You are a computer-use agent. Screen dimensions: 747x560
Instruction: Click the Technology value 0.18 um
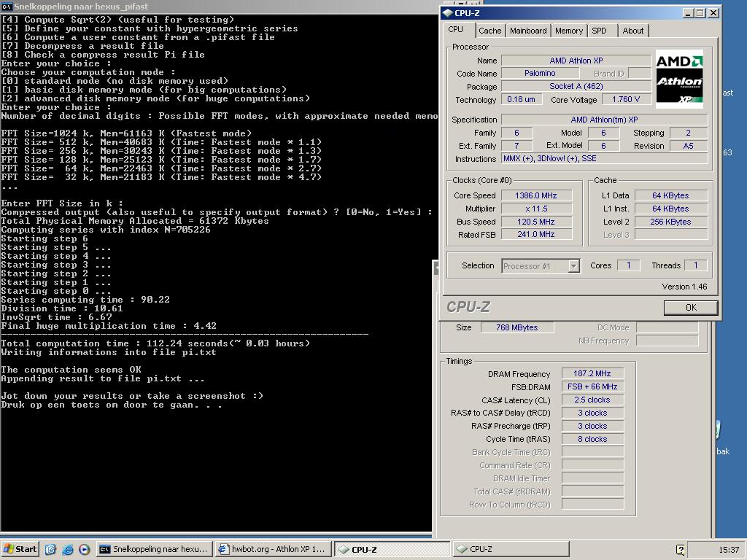(521, 99)
